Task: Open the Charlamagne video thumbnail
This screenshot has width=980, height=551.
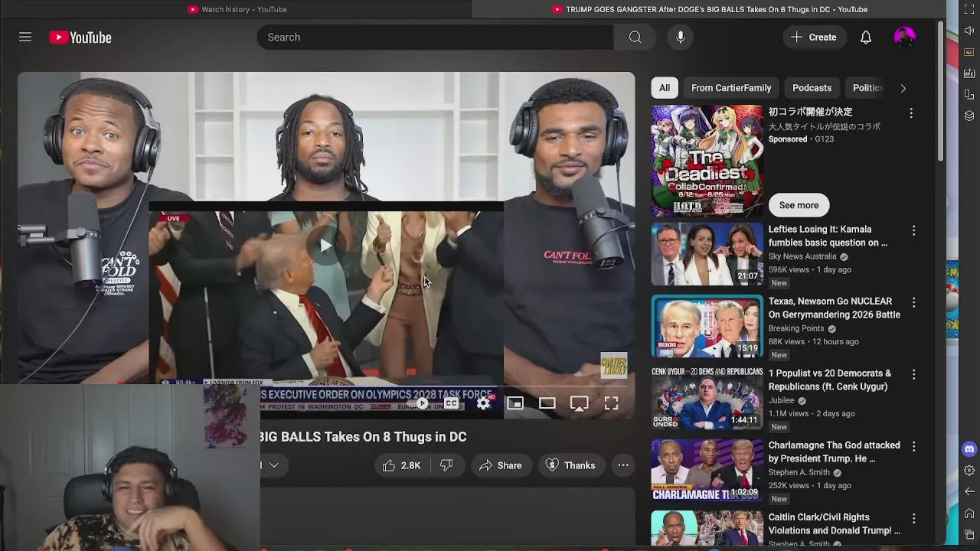Action: pyautogui.click(x=707, y=470)
